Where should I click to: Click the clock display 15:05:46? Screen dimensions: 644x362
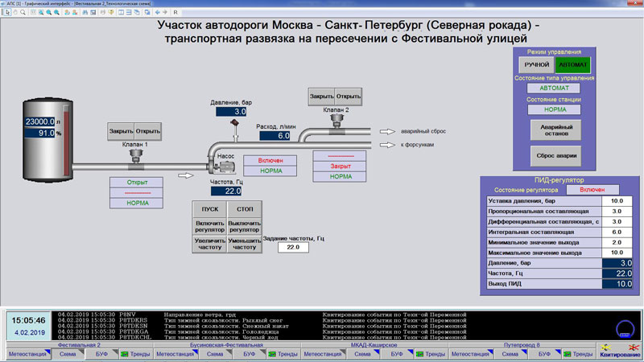coord(28,320)
